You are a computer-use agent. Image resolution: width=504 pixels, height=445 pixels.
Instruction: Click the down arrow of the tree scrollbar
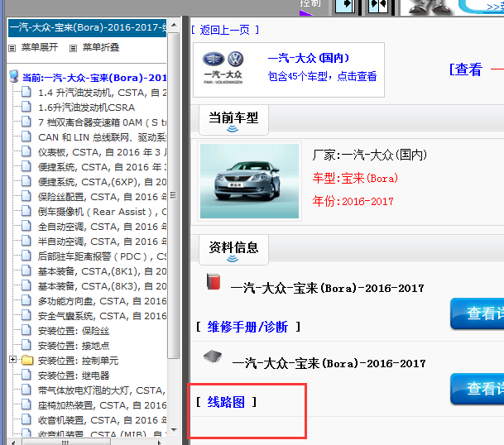174,429
